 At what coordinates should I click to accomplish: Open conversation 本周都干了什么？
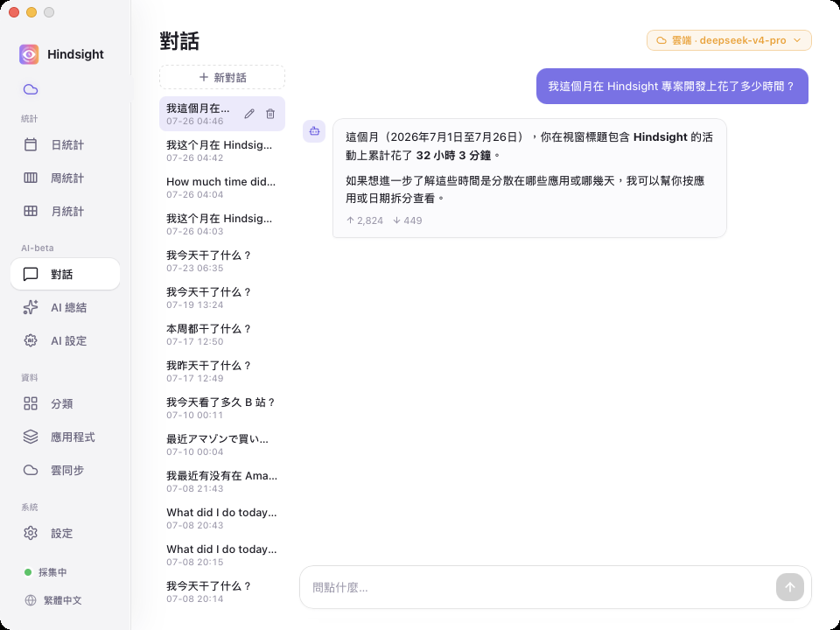click(222, 334)
